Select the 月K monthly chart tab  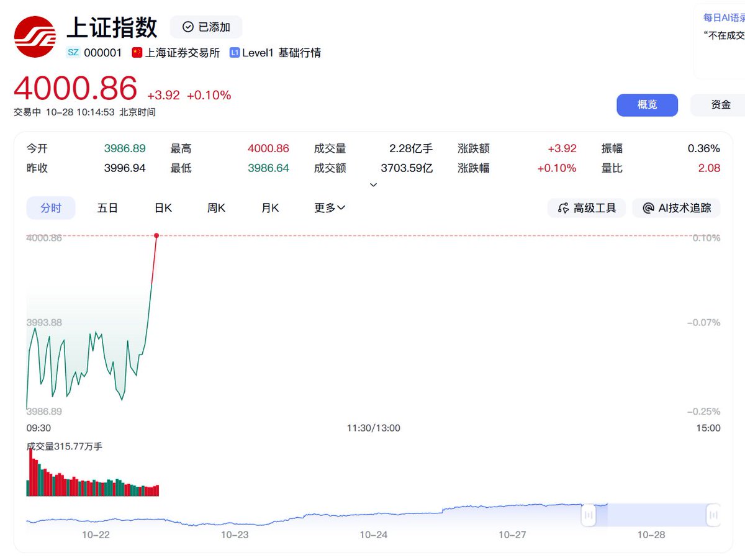coord(269,208)
